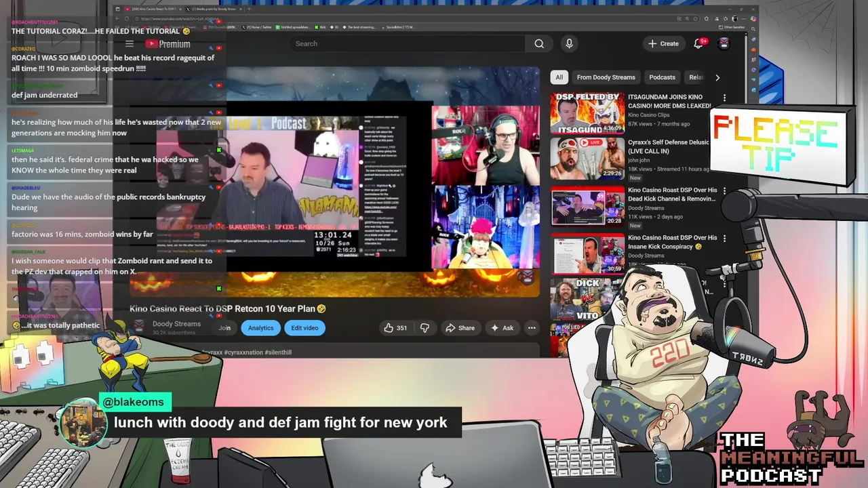Switch to the Media posts by Doody browser tab
Viewport: 868px width, 488px height.
[212, 9]
